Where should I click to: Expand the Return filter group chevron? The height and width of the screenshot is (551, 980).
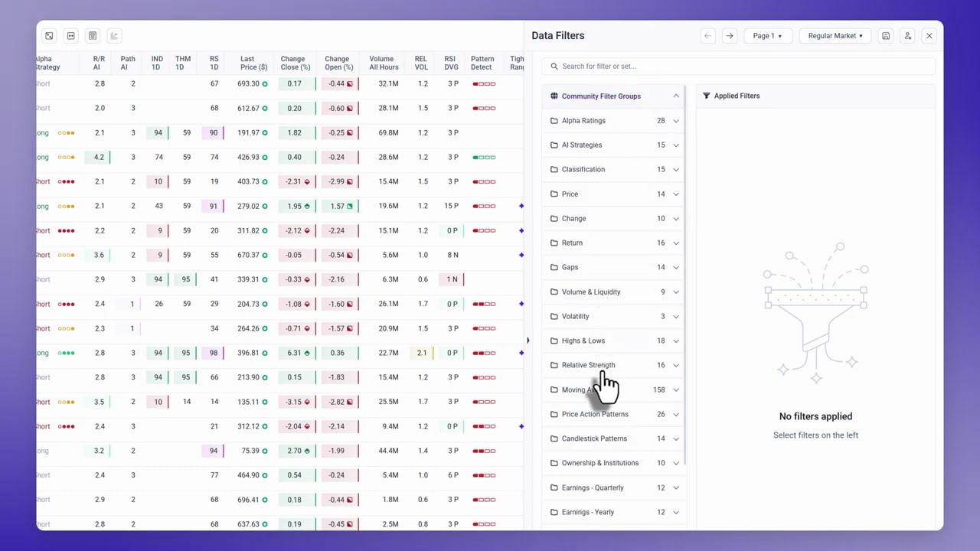[675, 243]
